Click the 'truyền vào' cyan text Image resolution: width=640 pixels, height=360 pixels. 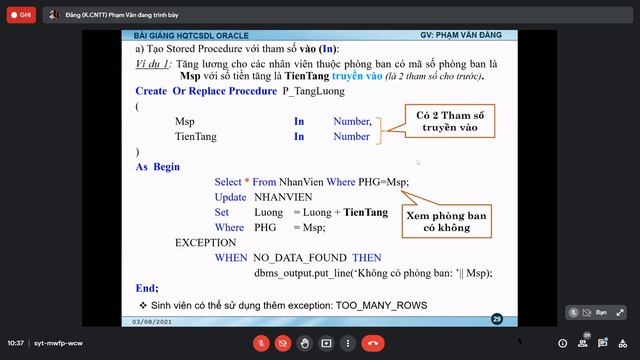tap(357, 76)
